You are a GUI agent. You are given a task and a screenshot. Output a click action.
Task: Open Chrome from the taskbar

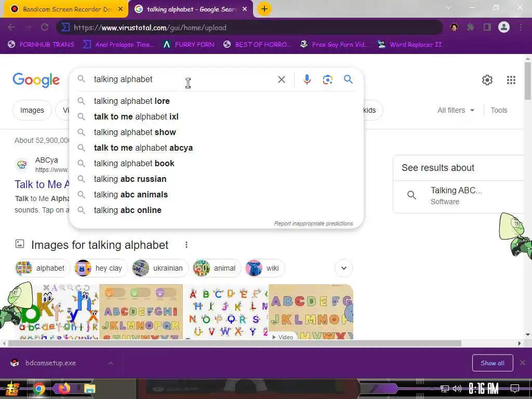[x=38, y=389]
